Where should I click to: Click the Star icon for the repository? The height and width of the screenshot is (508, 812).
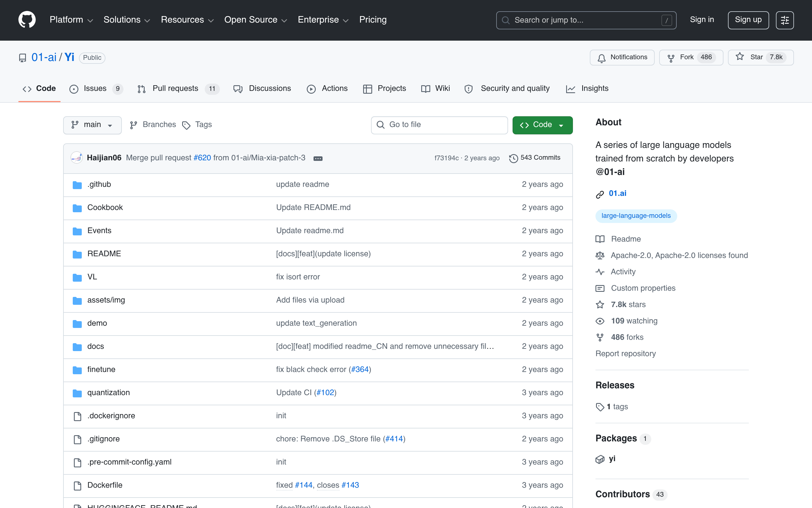coord(740,57)
